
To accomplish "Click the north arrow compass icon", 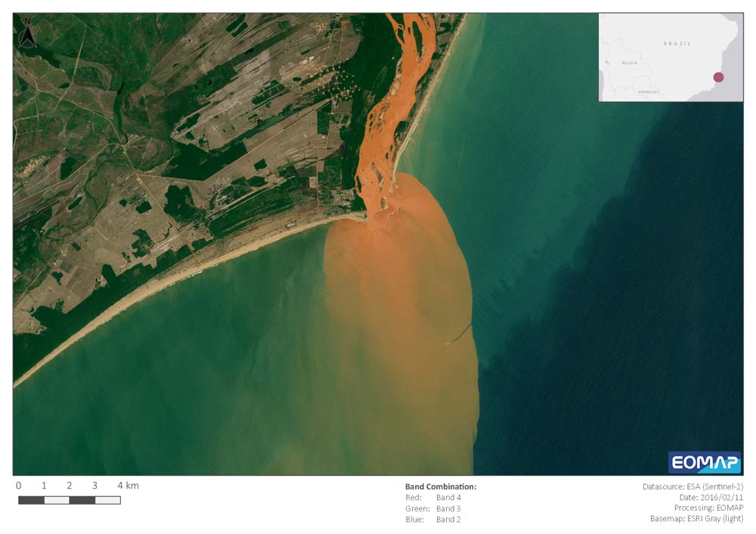I will (27, 35).
